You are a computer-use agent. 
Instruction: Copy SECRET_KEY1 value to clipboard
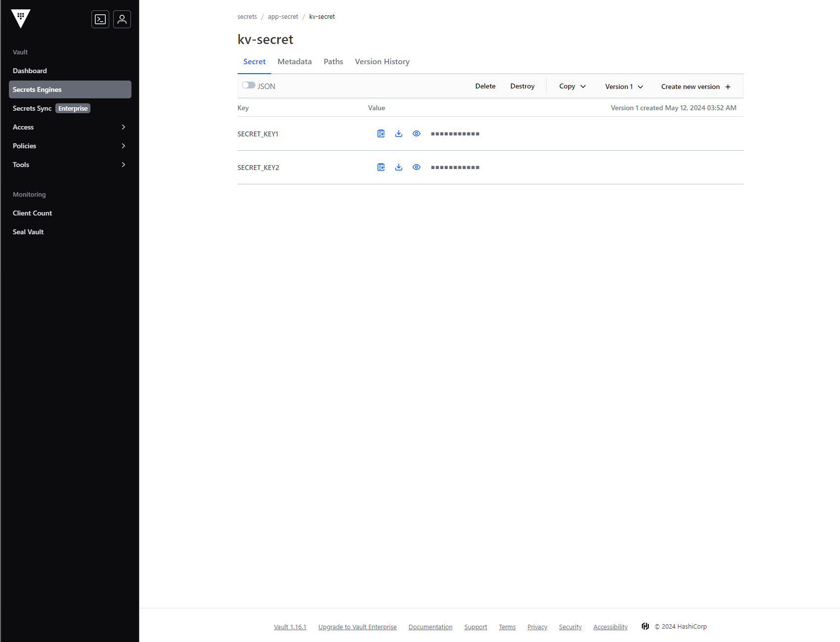[381, 133]
